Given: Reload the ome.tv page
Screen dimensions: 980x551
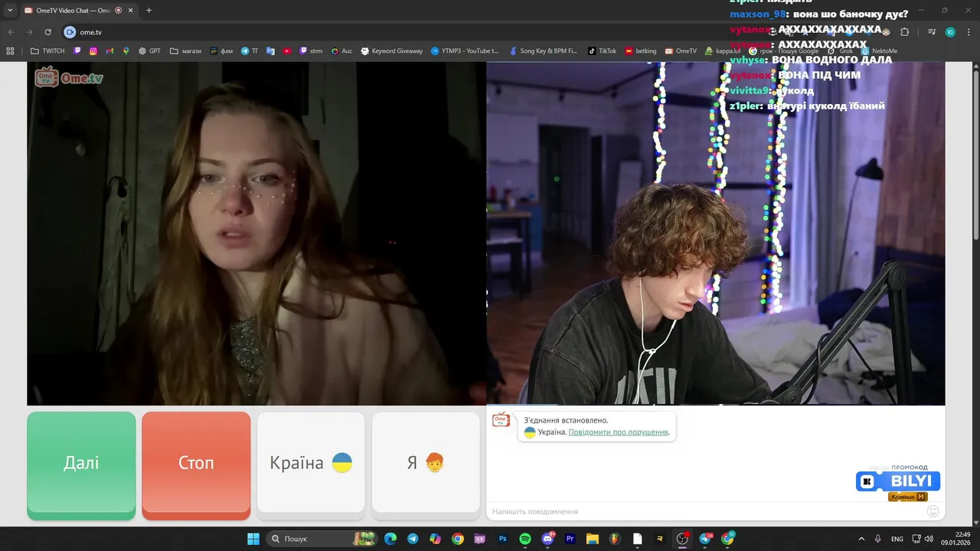Looking at the screenshot, I should pyautogui.click(x=47, y=32).
